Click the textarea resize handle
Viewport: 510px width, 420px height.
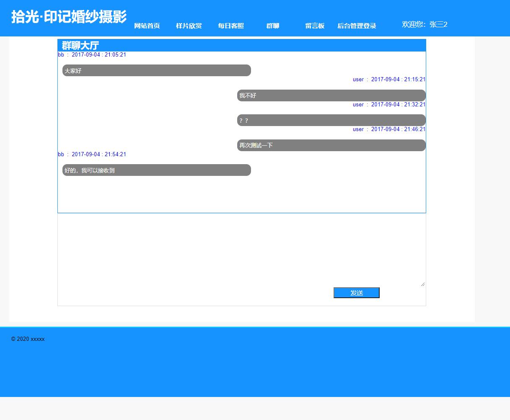(x=422, y=283)
